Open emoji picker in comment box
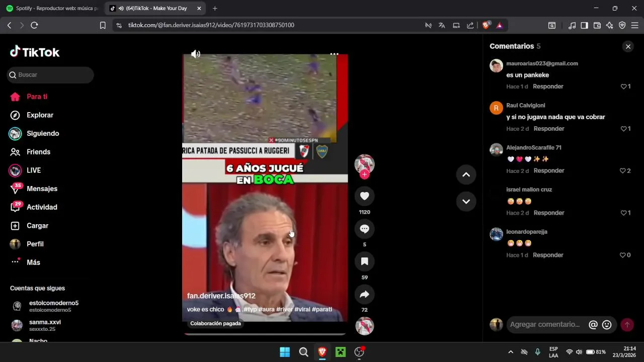 (607, 325)
